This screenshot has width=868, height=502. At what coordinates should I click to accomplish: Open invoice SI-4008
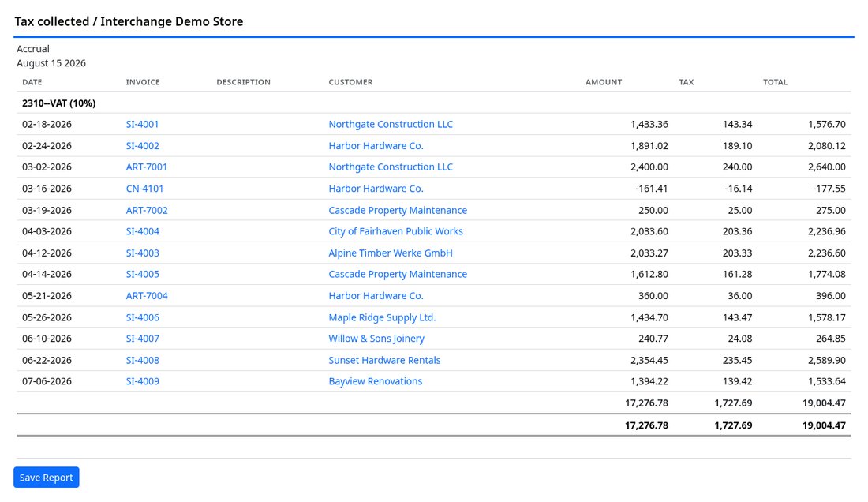(142, 360)
